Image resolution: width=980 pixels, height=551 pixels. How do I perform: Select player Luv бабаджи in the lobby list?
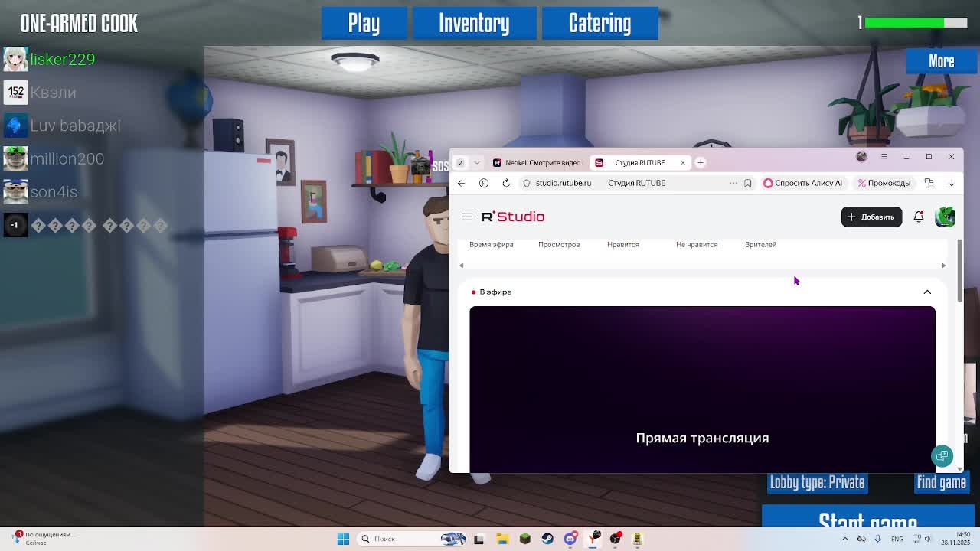62,126
